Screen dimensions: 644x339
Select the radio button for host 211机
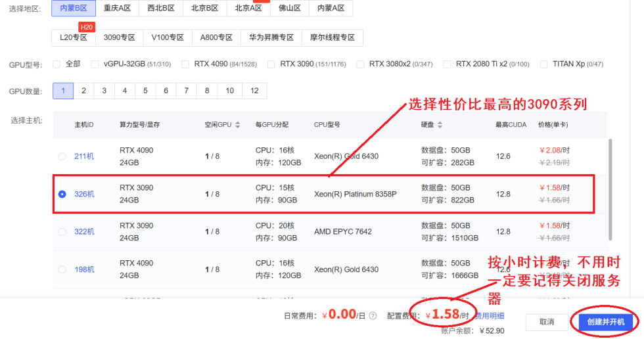tap(62, 156)
